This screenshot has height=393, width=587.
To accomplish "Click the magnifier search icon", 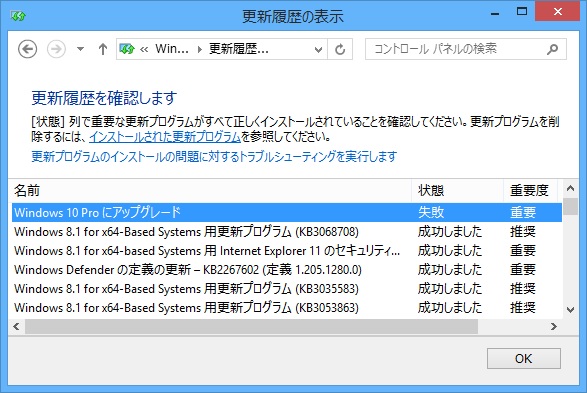I will coord(553,49).
